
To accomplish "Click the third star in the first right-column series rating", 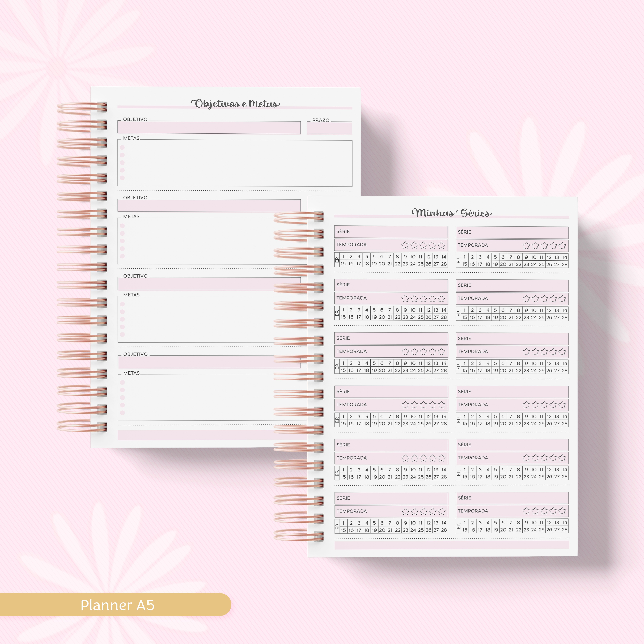I will coord(544,246).
